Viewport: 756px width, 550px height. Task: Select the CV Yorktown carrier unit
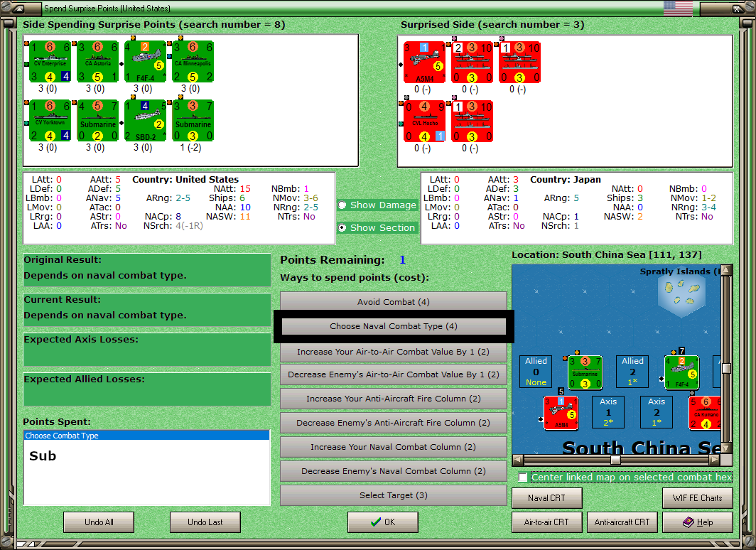[50, 121]
